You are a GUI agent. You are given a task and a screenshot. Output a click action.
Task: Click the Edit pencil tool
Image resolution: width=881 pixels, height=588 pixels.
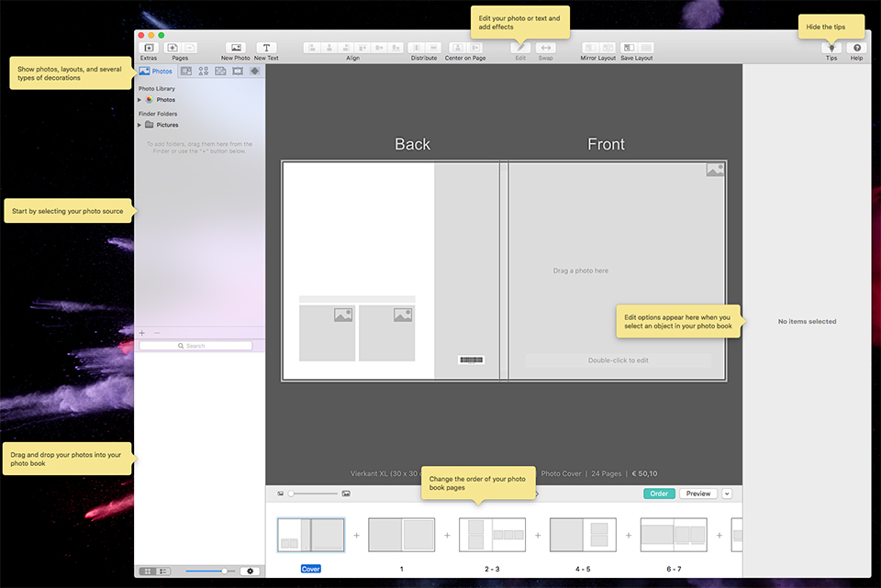pos(521,48)
